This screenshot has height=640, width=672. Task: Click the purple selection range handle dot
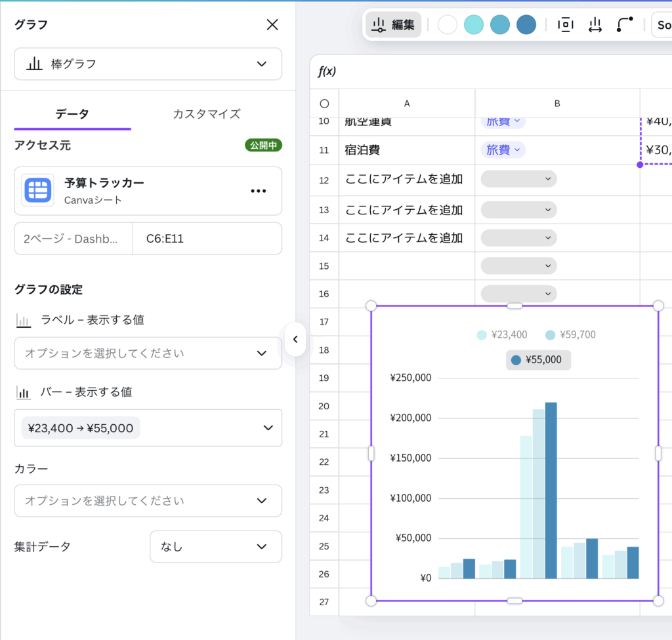640,165
